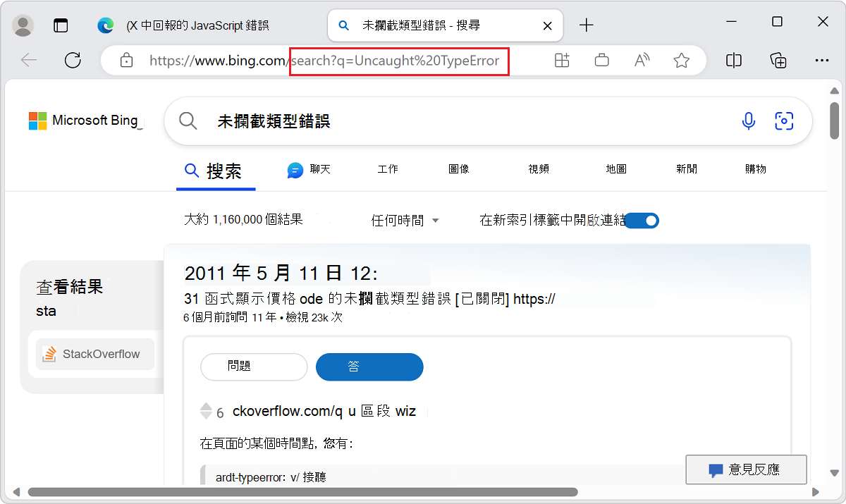Image resolution: width=846 pixels, height=504 pixels.
Task: Disable the 在新索引標籤中開啟連結 toggle
Action: point(642,220)
